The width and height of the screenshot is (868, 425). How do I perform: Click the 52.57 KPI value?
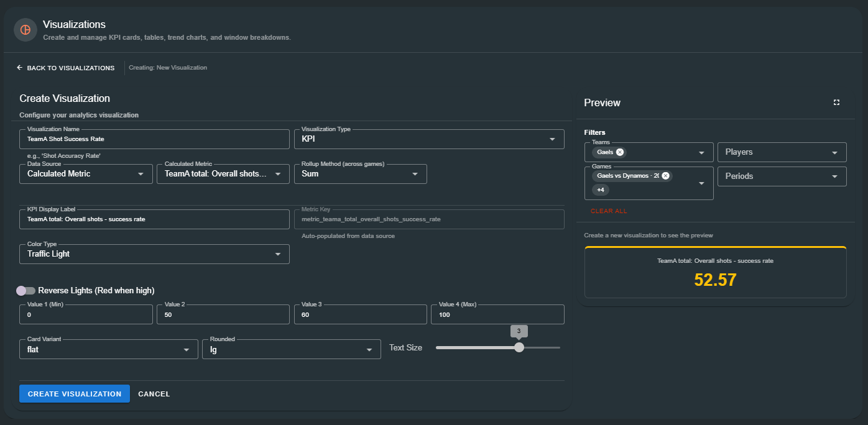tap(715, 280)
